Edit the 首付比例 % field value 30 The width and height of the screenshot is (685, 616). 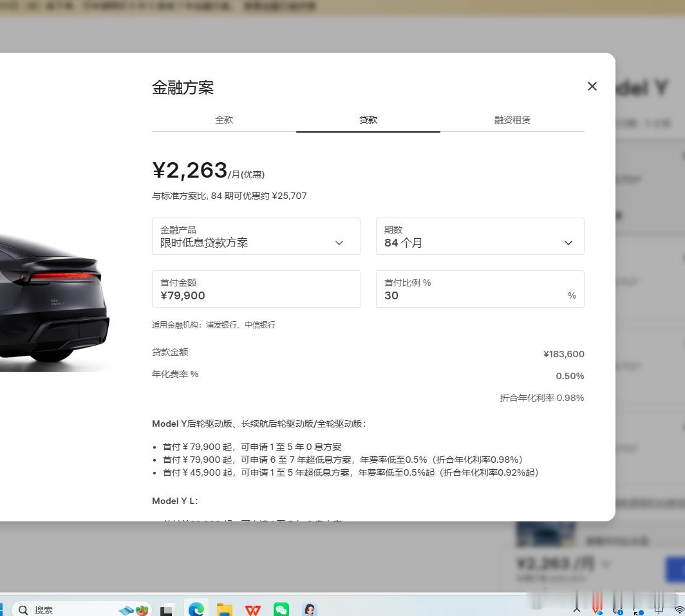[480, 289]
